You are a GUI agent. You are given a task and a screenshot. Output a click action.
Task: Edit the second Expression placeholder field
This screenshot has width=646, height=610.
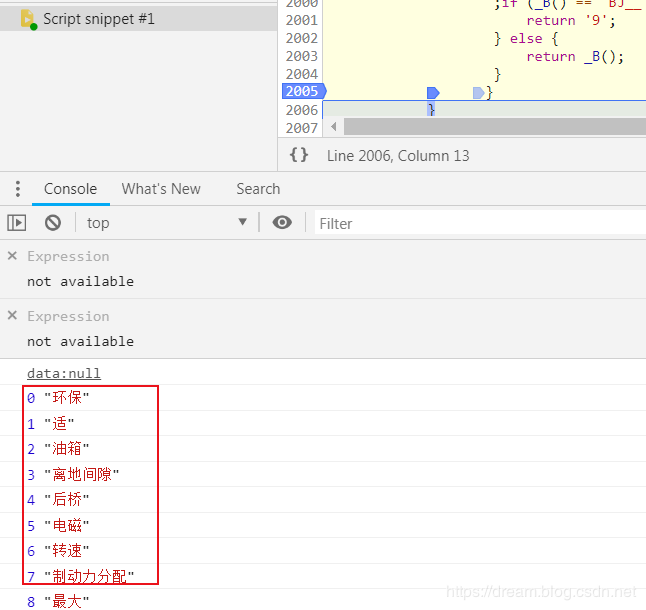68,316
